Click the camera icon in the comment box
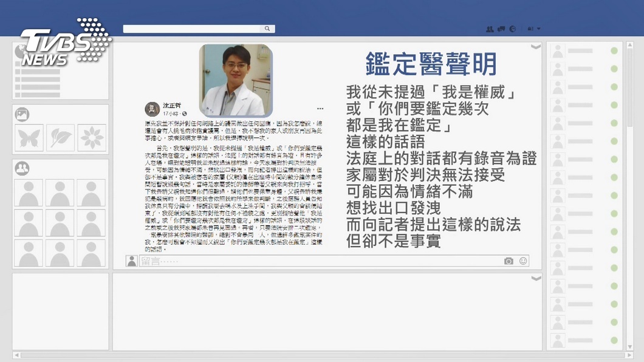 coord(509,261)
